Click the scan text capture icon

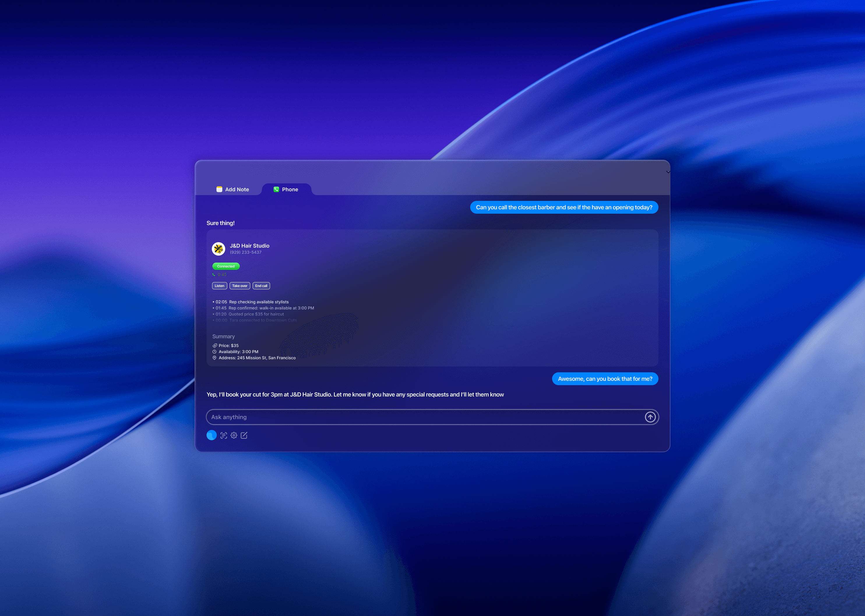(x=223, y=436)
